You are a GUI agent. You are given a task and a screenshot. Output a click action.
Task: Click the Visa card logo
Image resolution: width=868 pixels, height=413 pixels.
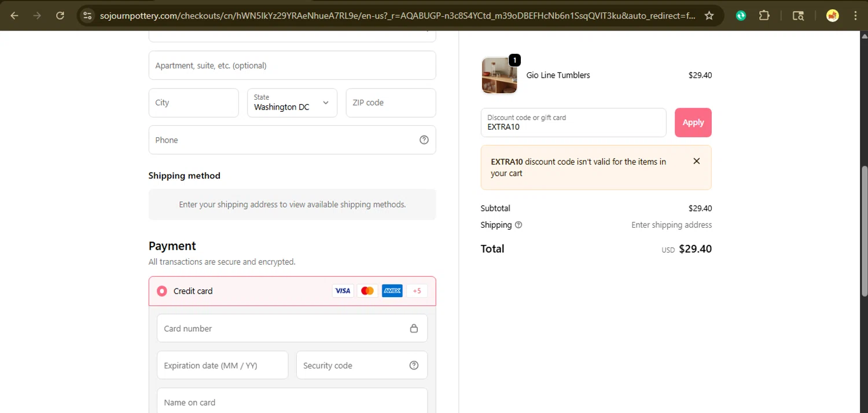[343, 291]
